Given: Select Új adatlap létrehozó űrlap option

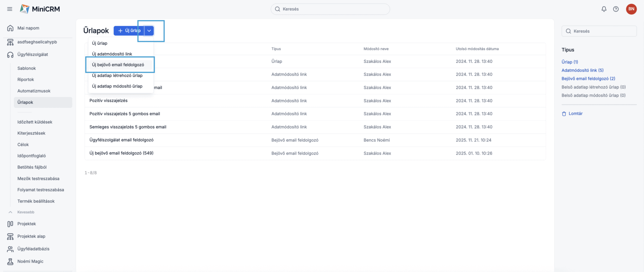Looking at the screenshot, I should pos(117,75).
